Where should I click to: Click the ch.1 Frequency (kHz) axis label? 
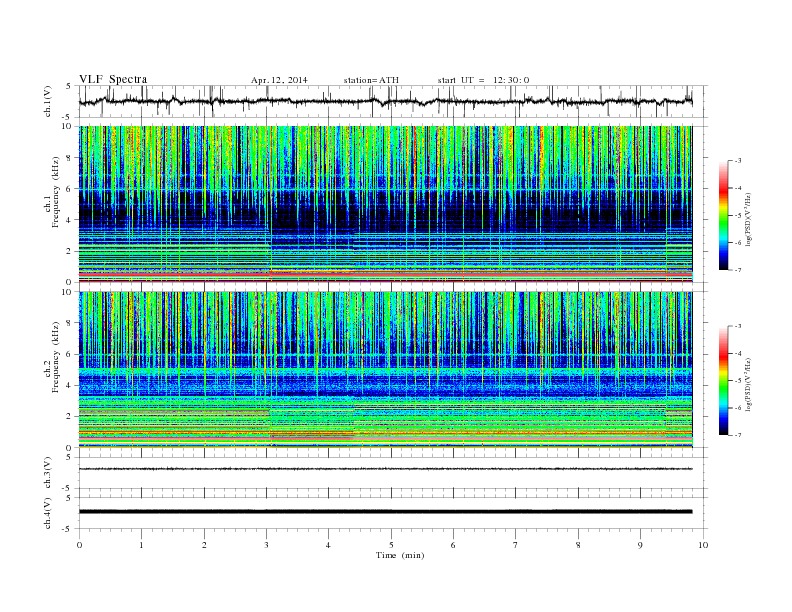(52, 192)
